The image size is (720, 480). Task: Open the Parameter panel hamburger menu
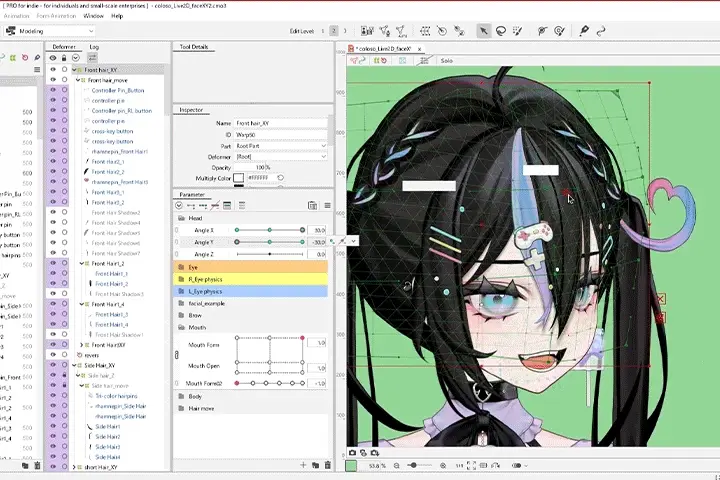click(x=327, y=205)
